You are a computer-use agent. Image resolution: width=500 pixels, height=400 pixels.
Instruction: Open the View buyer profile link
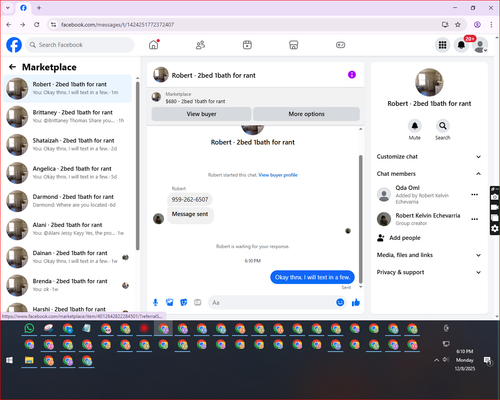coord(278,175)
